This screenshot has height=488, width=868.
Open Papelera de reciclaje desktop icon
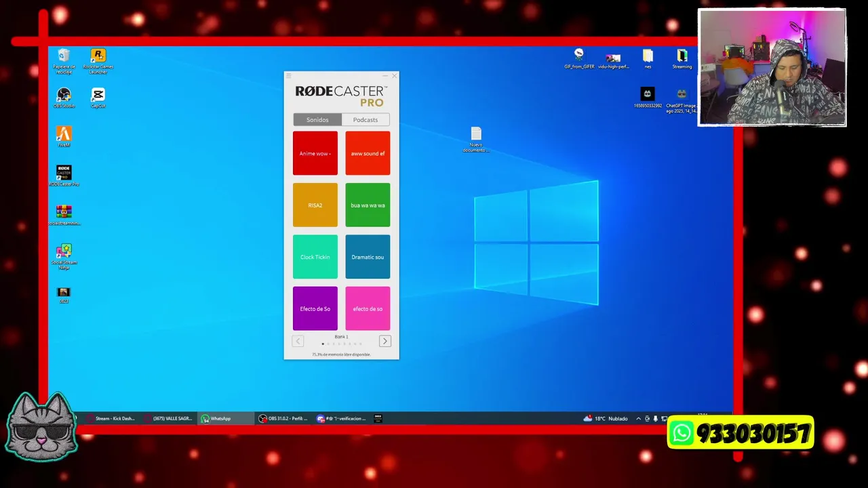pos(64,60)
